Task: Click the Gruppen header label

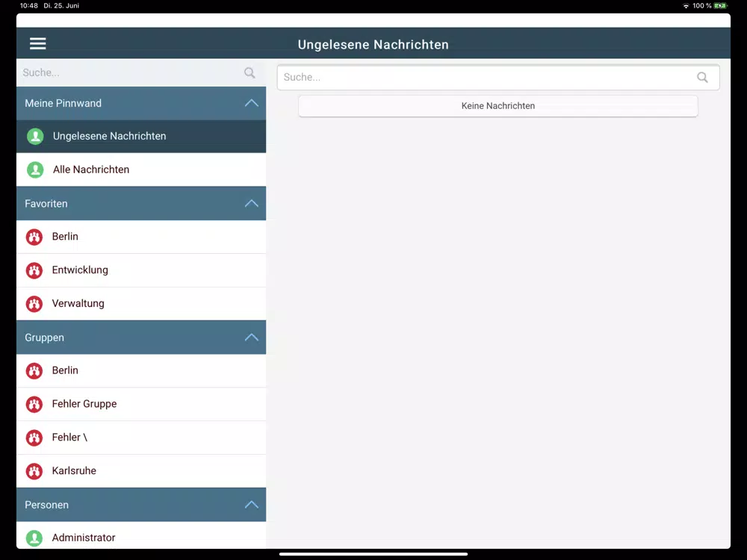Action: tap(44, 337)
